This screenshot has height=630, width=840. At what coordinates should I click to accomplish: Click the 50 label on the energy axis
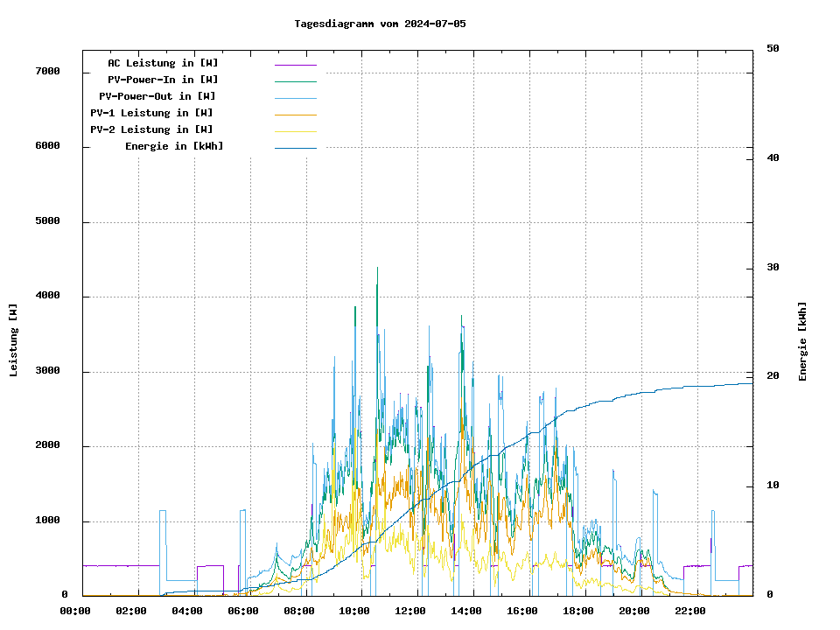coord(773,49)
